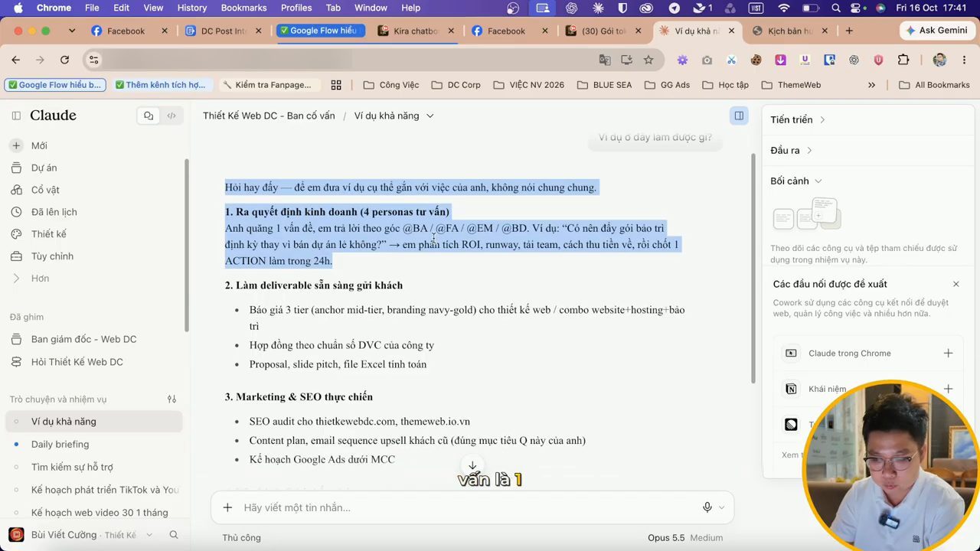
Task: Collapse the Claude left sidebar
Action: pyautogui.click(x=16, y=116)
